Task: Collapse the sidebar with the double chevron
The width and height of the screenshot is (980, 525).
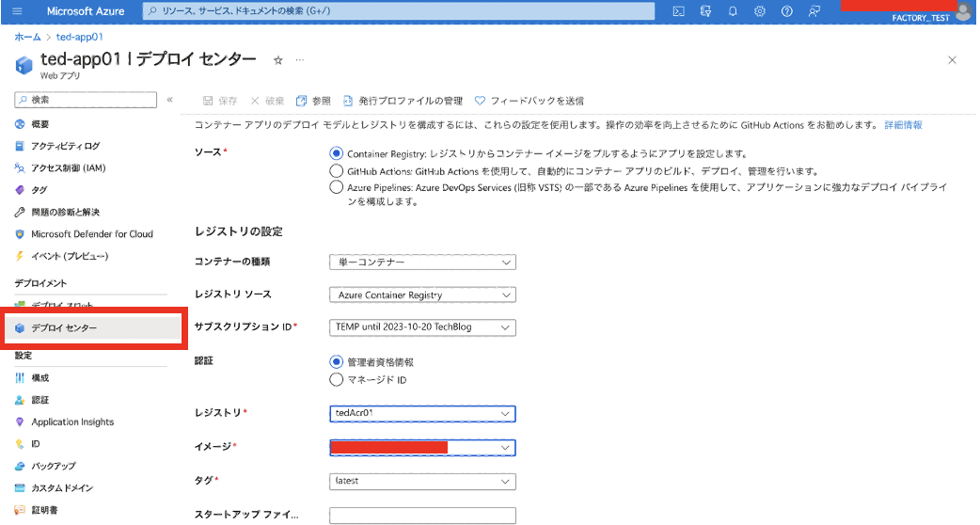Action: pyautogui.click(x=169, y=100)
